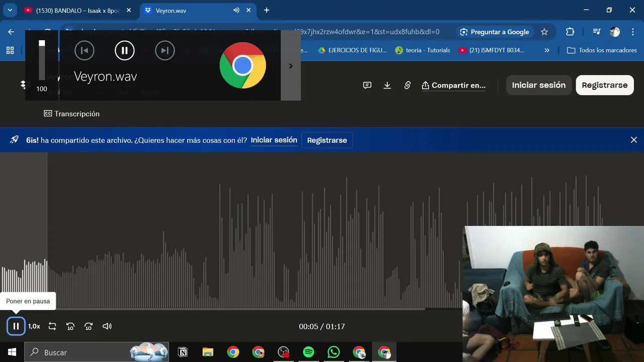Expand the media overlay right arrow
The width and height of the screenshot is (644, 362).
pyautogui.click(x=291, y=66)
